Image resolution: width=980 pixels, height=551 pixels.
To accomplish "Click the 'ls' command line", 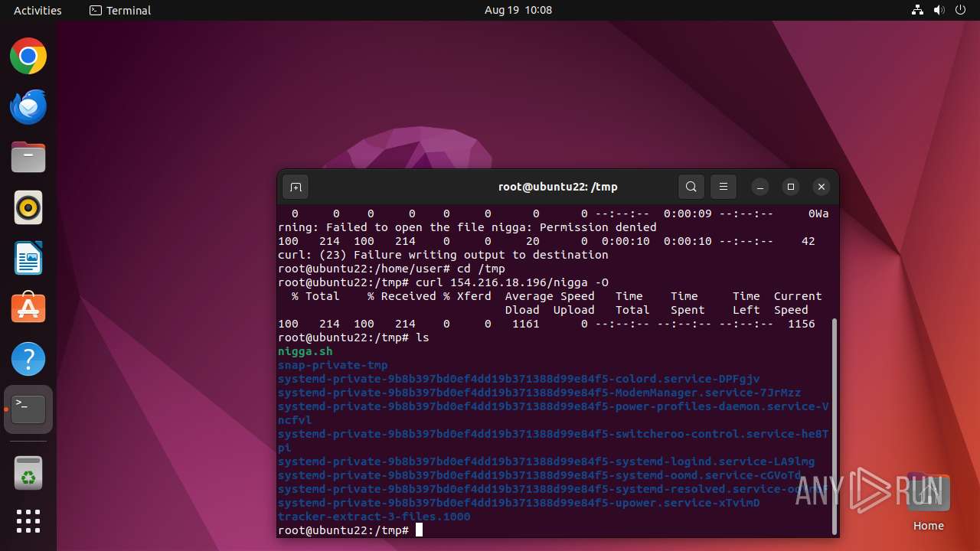I will coord(354,337).
